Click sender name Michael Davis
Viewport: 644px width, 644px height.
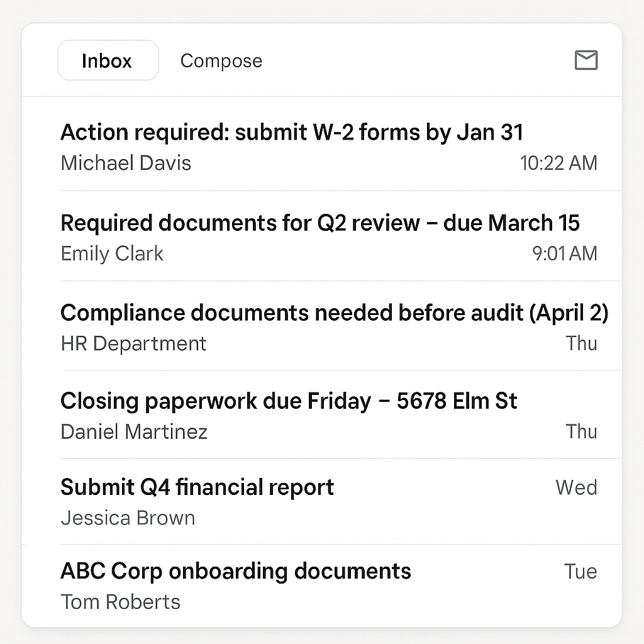click(x=126, y=164)
